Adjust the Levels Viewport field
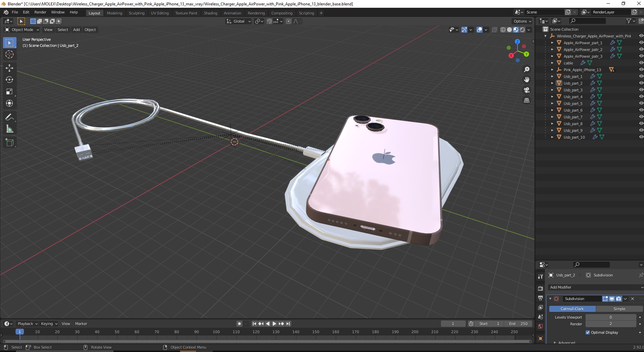Image resolution: width=644 pixels, height=352 pixels. pos(611,317)
